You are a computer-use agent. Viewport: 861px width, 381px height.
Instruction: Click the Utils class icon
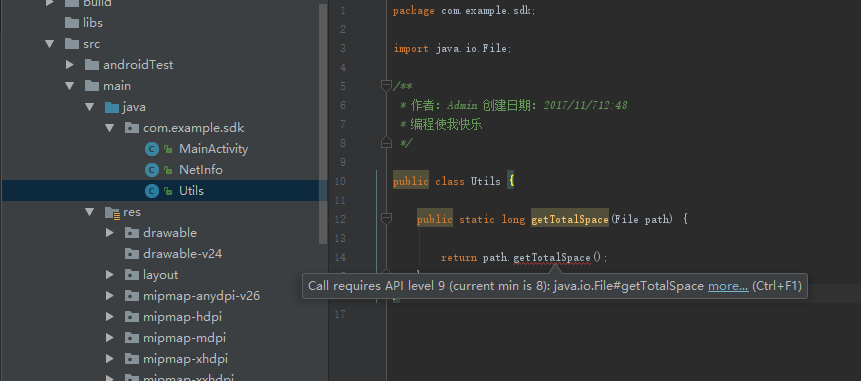[x=152, y=191]
